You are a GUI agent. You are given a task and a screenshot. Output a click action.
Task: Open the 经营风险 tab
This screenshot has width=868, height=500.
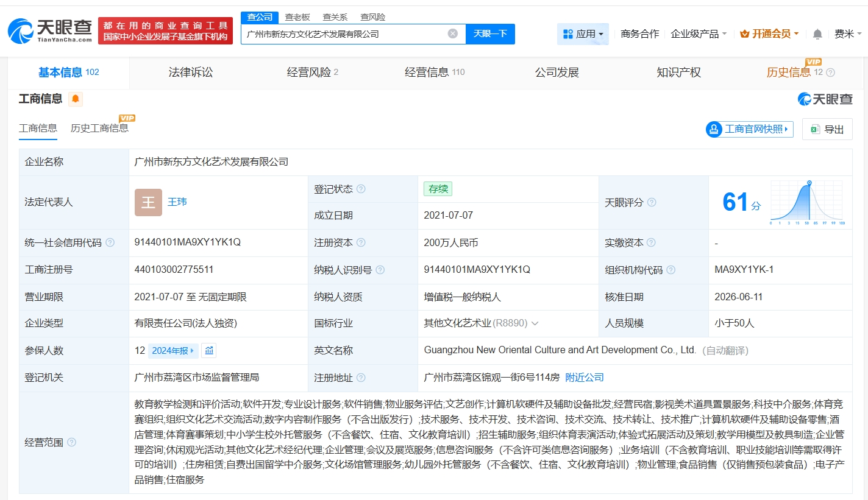312,72
